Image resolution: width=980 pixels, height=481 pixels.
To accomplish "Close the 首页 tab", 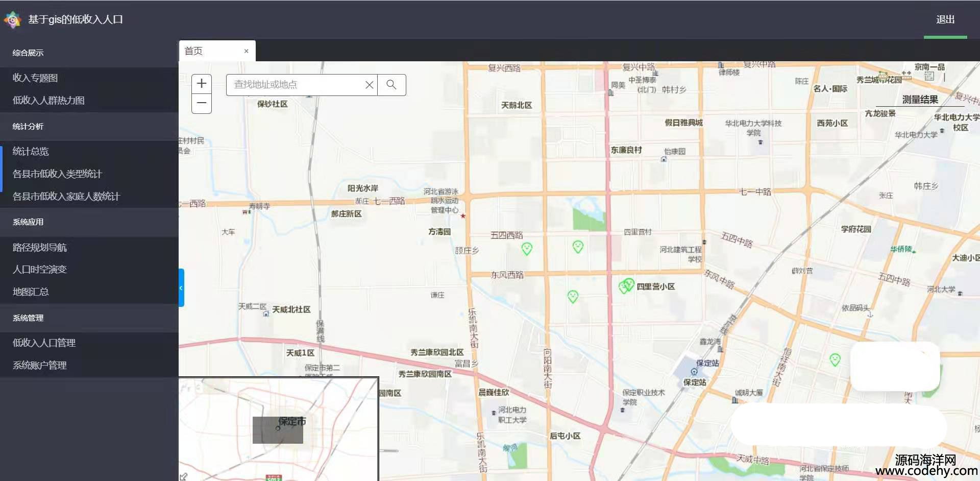I will 246,51.
